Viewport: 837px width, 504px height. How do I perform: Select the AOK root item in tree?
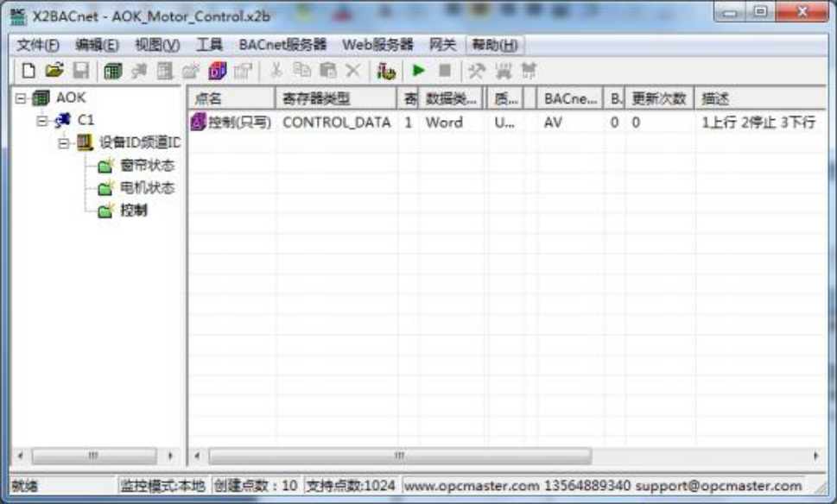(71, 98)
